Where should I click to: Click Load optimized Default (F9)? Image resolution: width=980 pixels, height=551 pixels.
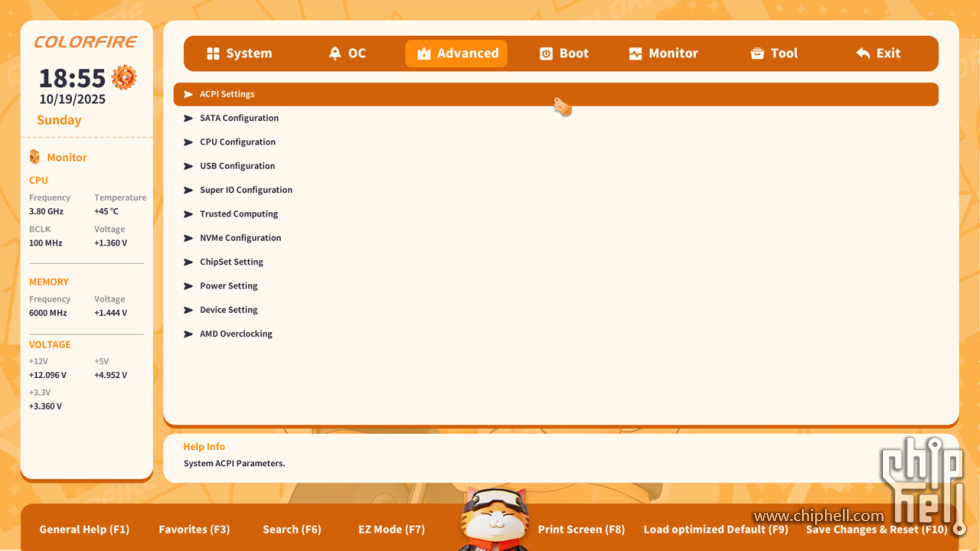point(715,530)
